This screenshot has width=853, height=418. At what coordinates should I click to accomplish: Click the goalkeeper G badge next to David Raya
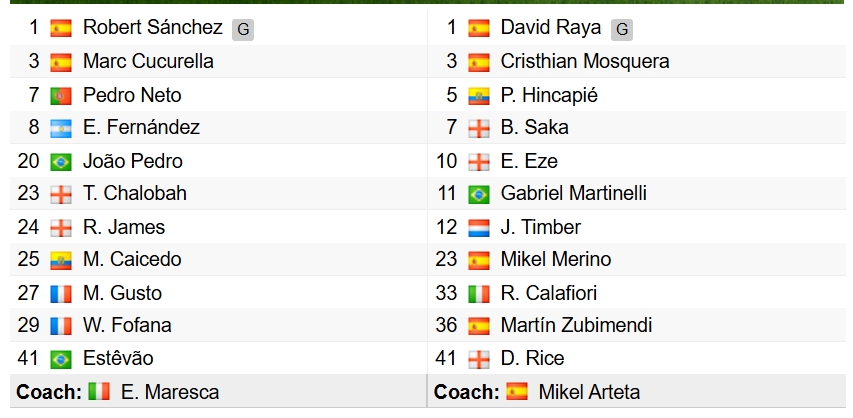point(622,30)
